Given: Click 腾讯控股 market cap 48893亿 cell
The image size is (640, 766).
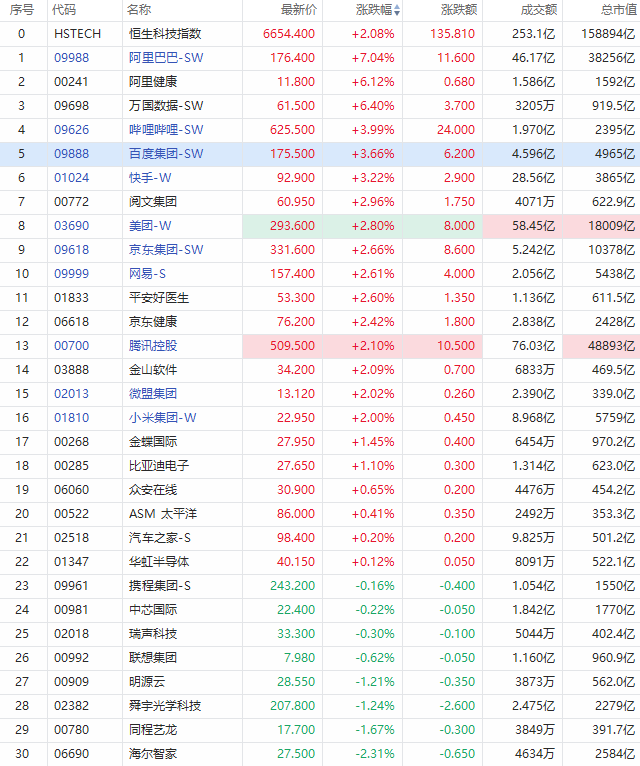Looking at the screenshot, I should 601,345.
